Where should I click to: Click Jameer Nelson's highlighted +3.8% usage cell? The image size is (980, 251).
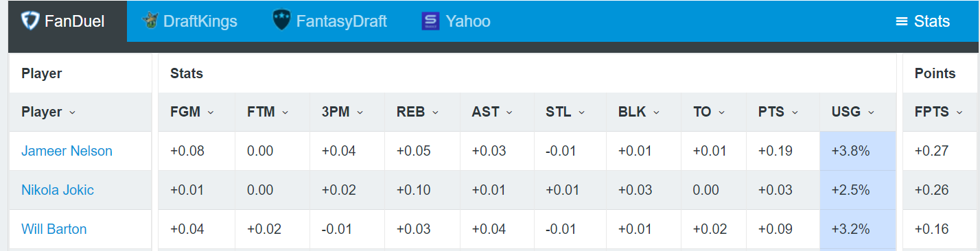click(858, 151)
